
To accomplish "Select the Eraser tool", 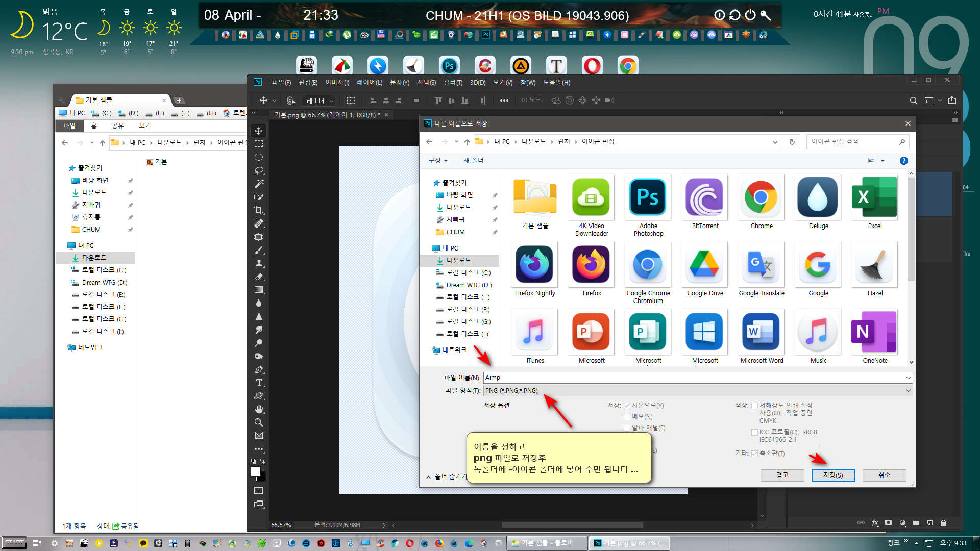I will coord(259,277).
